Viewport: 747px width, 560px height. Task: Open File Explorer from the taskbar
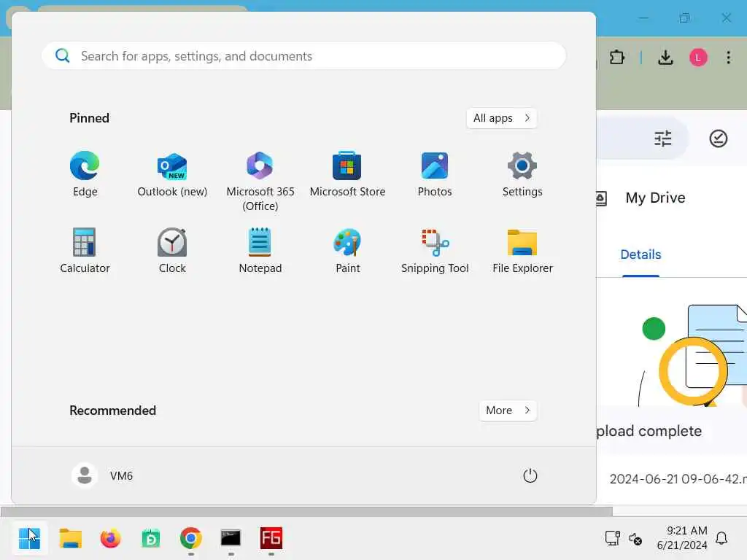71,539
